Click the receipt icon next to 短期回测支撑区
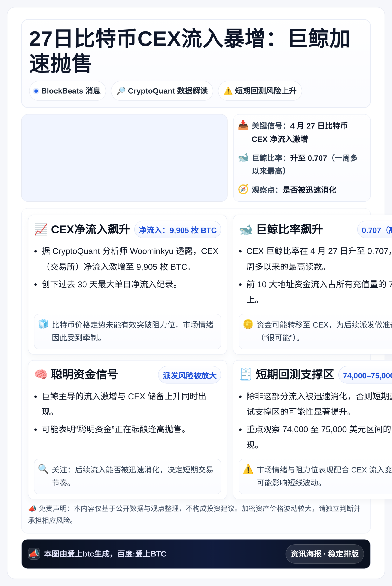The image size is (392, 586). [x=245, y=374]
